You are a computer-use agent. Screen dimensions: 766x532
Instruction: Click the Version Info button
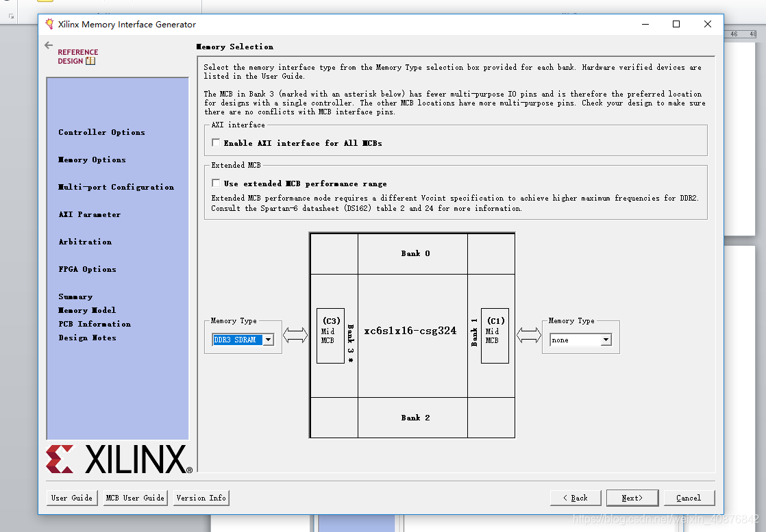coord(201,498)
